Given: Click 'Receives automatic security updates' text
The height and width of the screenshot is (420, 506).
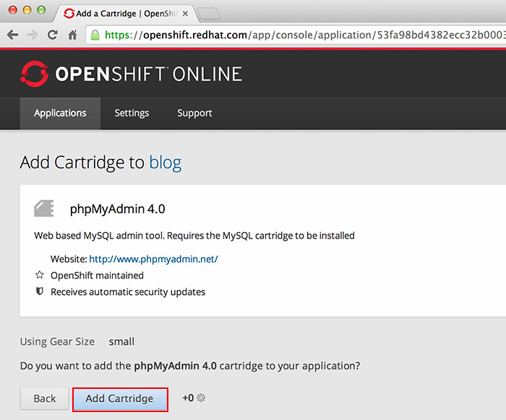Looking at the screenshot, I should point(128,292).
